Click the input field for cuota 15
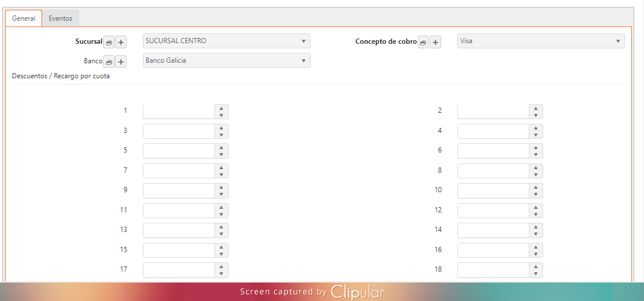The image size is (644, 301). pos(179,250)
